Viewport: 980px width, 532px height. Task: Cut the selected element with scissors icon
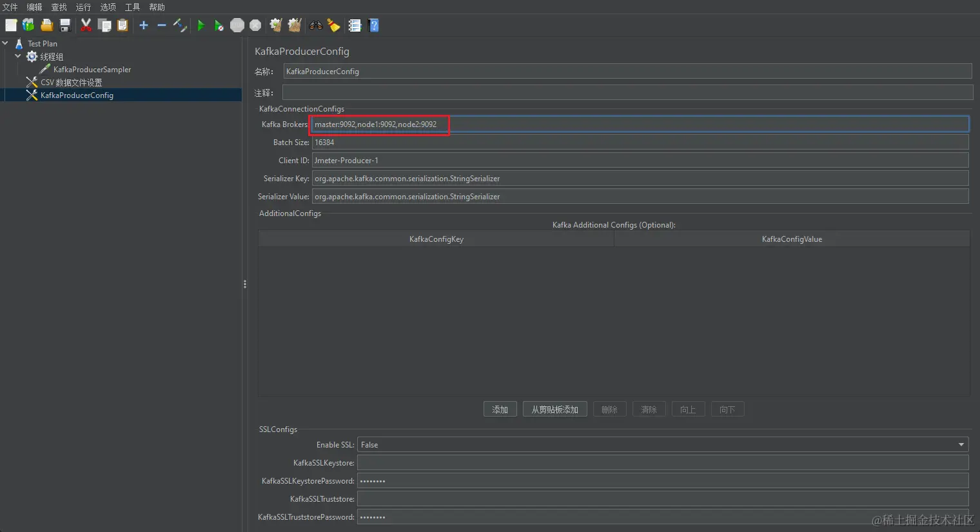click(86, 25)
